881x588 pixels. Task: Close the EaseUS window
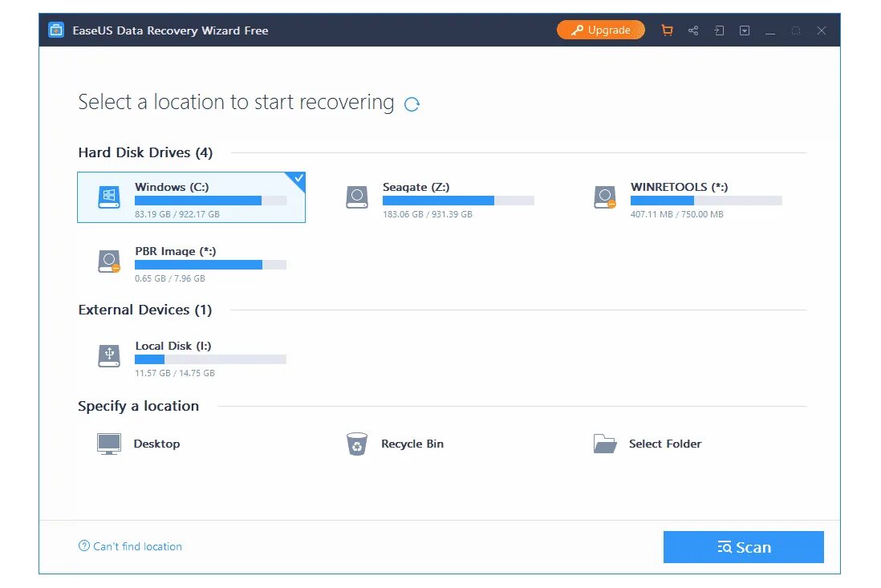(x=822, y=30)
